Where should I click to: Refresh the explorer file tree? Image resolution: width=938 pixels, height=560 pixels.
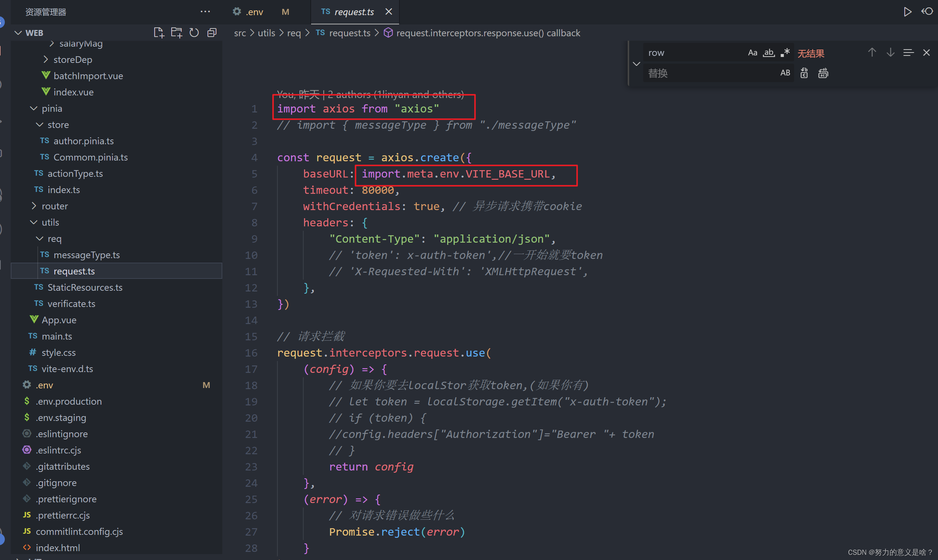tap(194, 33)
